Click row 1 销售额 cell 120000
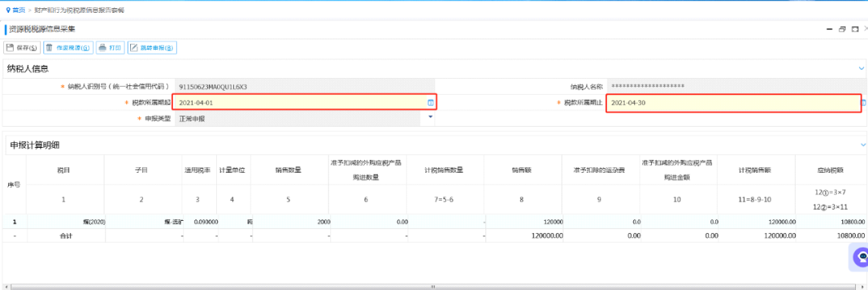The height and width of the screenshot is (290, 868). point(524,222)
